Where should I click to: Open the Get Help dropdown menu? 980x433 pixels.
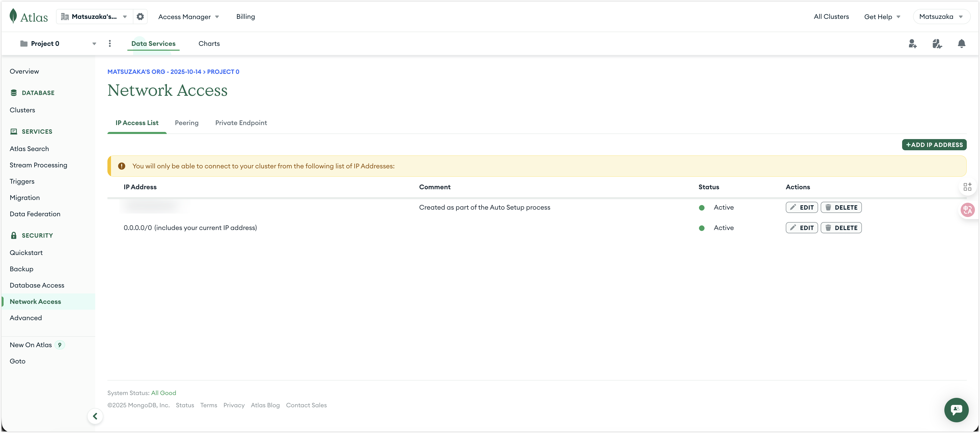(882, 17)
